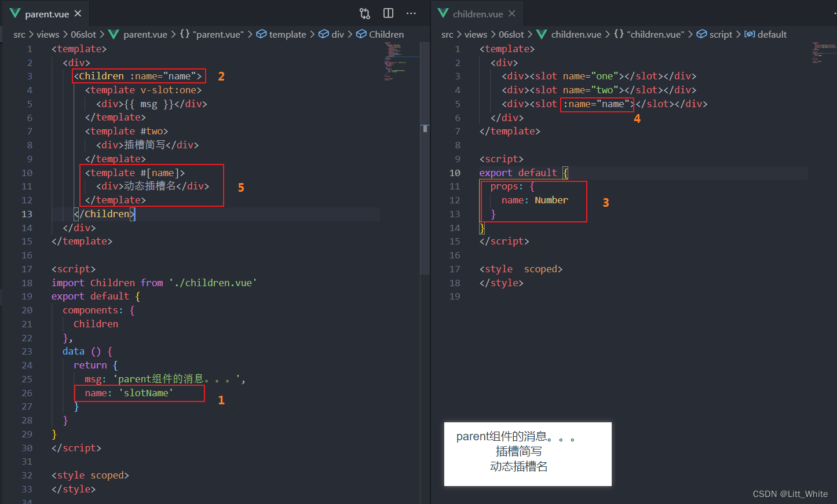
Task: Close the parent.vue tab
Action: pyautogui.click(x=78, y=13)
